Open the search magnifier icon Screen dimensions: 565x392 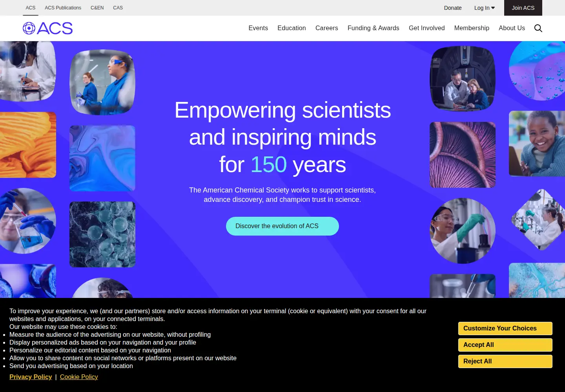538,28
